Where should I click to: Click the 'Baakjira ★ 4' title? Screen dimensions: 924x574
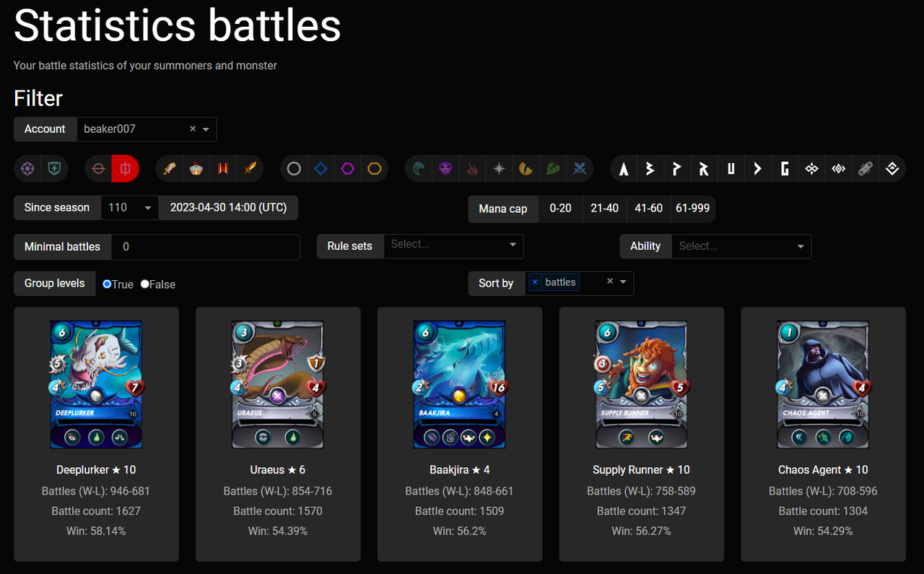pyautogui.click(x=460, y=470)
